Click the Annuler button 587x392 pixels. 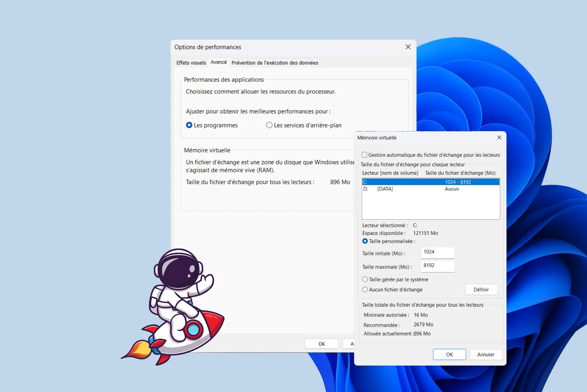(485, 354)
